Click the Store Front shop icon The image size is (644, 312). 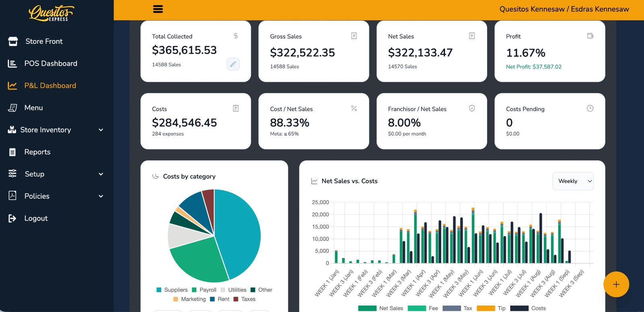click(13, 41)
